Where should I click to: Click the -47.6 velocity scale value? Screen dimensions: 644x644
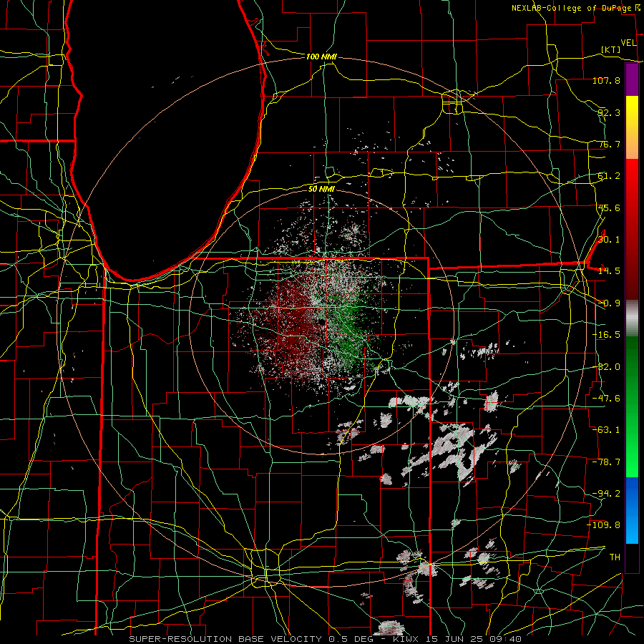point(606,399)
